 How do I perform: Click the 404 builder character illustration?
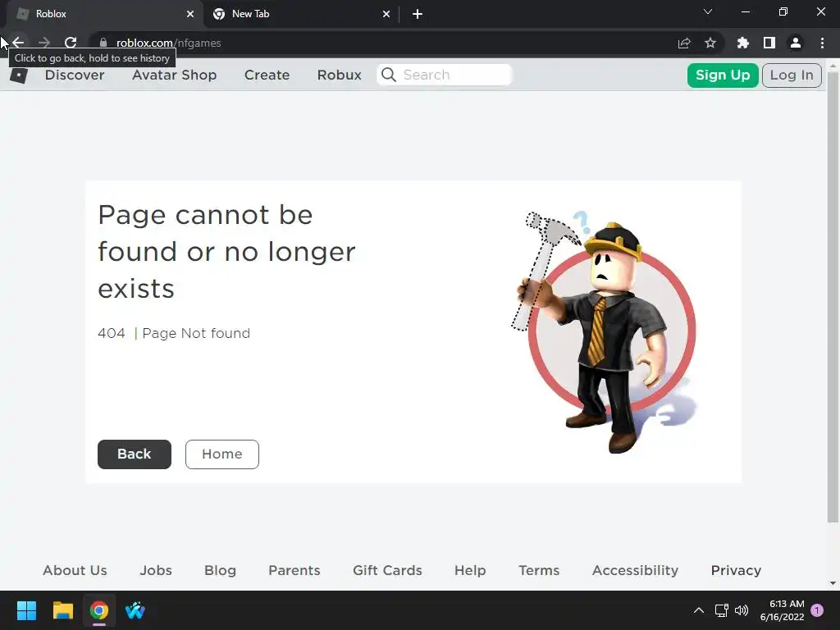604,331
